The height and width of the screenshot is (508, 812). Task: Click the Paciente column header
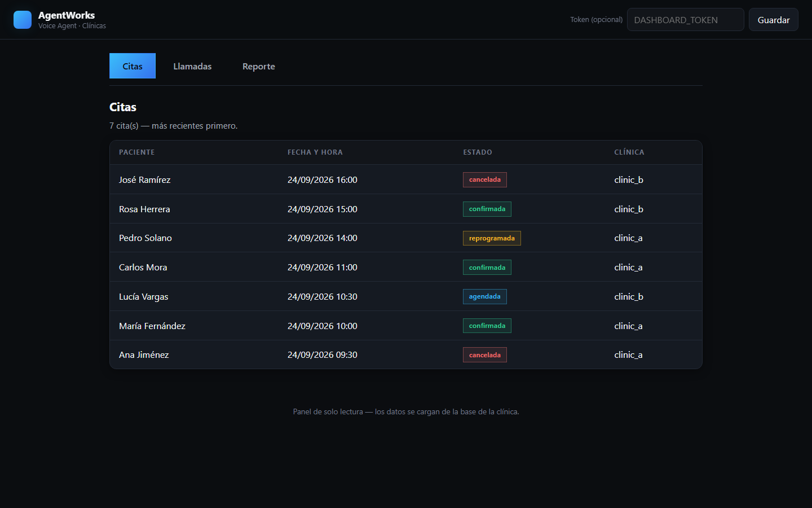136,152
